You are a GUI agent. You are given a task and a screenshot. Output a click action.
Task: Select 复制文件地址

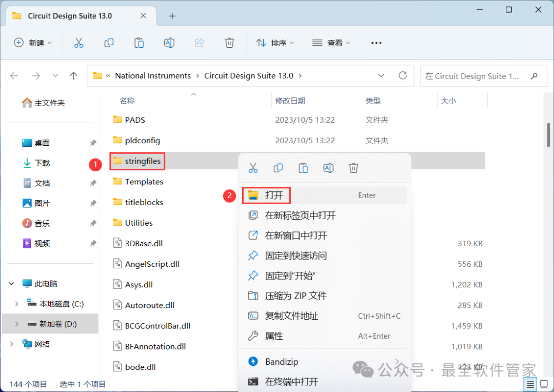point(324,316)
